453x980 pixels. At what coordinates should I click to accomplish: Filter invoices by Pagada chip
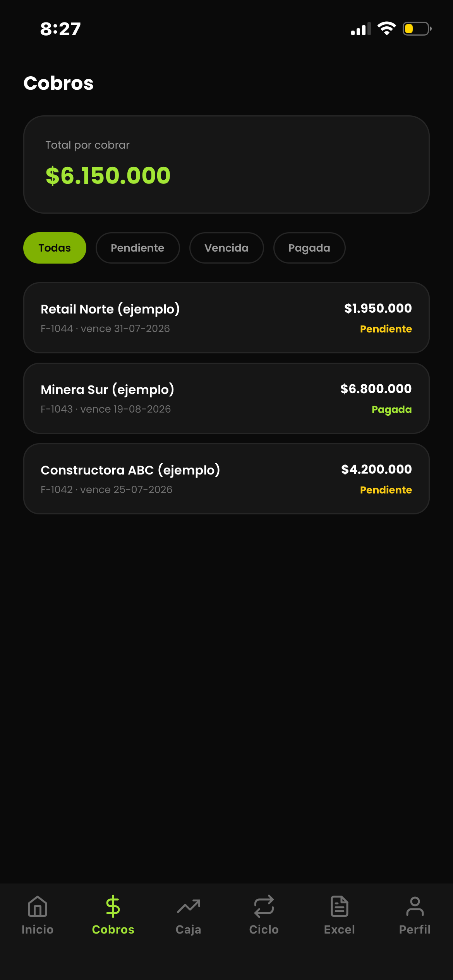[309, 248]
